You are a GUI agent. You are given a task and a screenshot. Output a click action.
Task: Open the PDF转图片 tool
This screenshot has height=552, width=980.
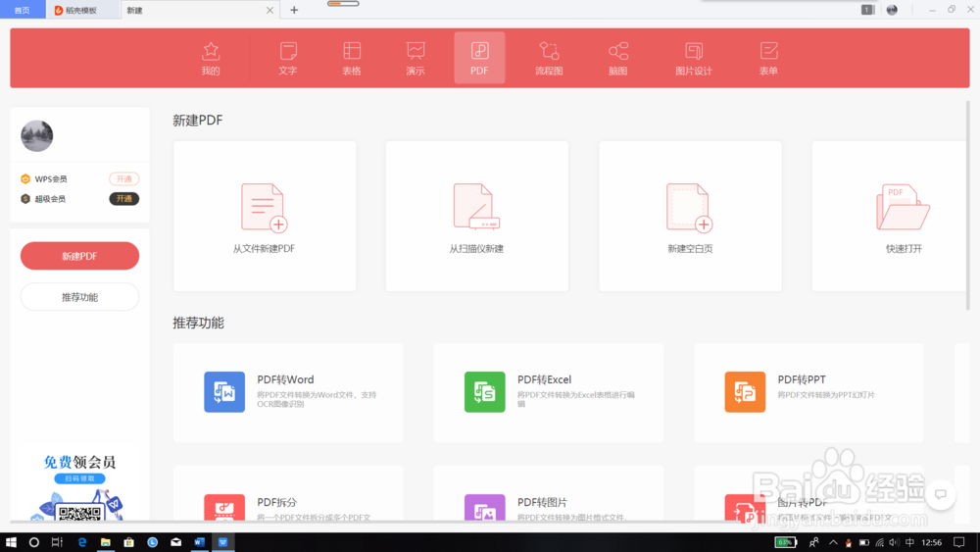click(549, 494)
